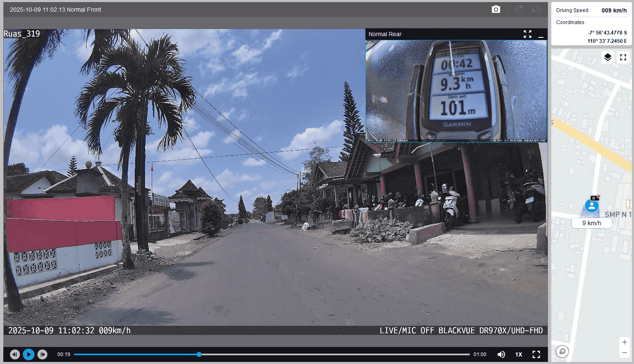634x364 pixels.
Task: Click the 9 km/h speed label on map
Action: coord(592,223)
